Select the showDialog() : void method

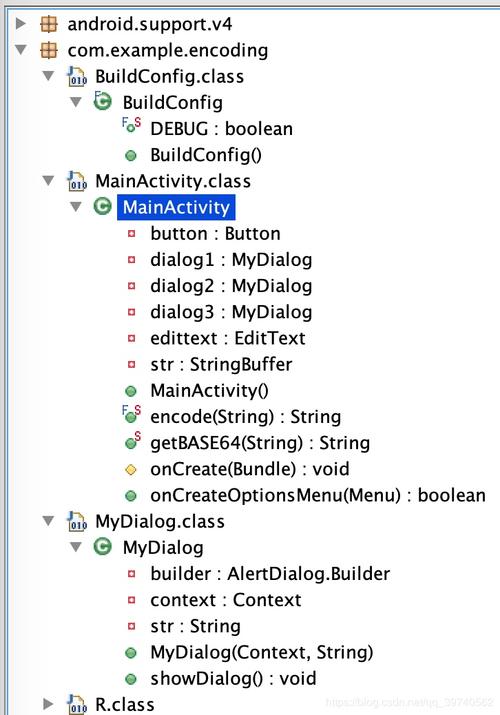pyautogui.click(x=233, y=679)
